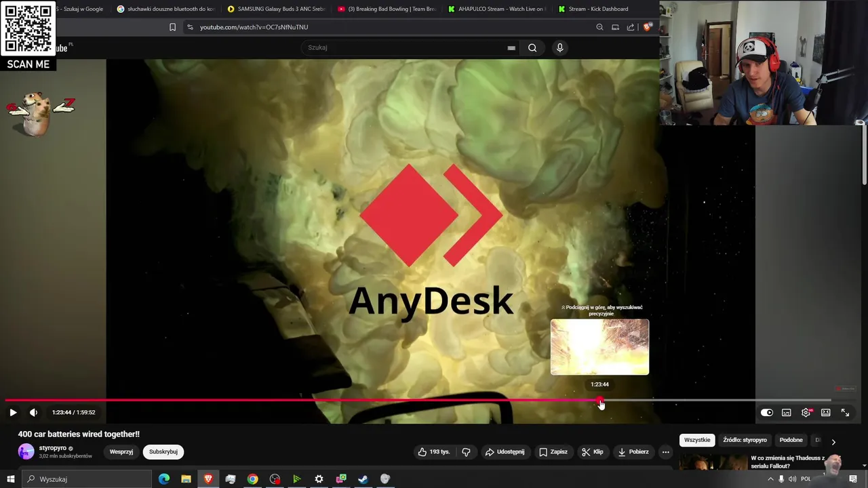Open Microsoft Edge from the taskbar

164,479
